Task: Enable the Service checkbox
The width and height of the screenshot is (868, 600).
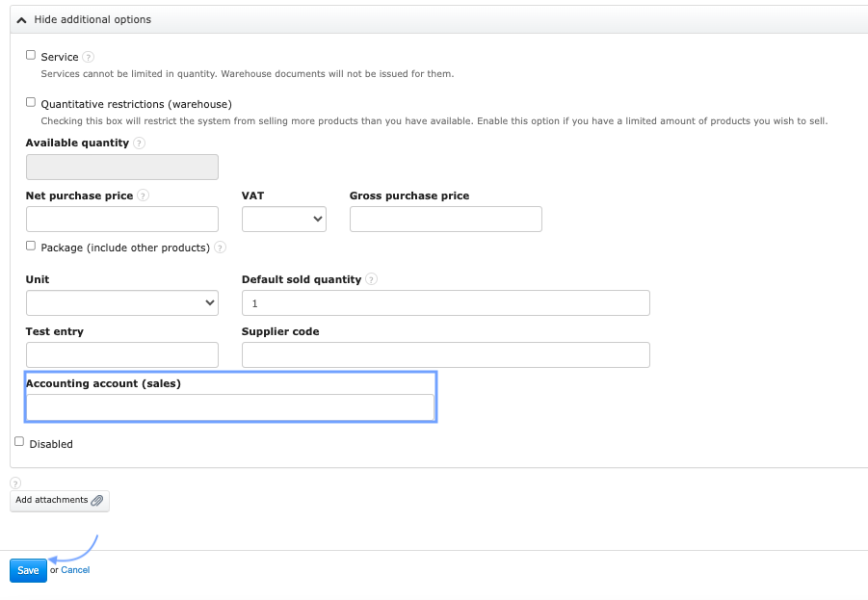Action: (31, 56)
